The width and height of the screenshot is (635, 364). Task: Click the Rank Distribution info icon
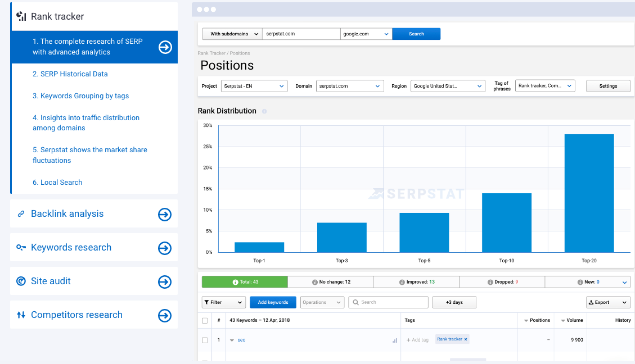[264, 111]
